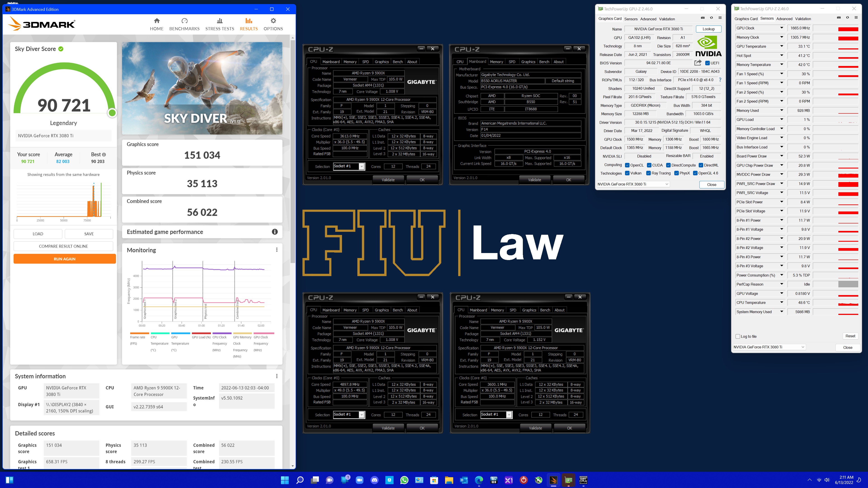
Task: Enable the Log to file checkbox
Action: [x=738, y=336]
